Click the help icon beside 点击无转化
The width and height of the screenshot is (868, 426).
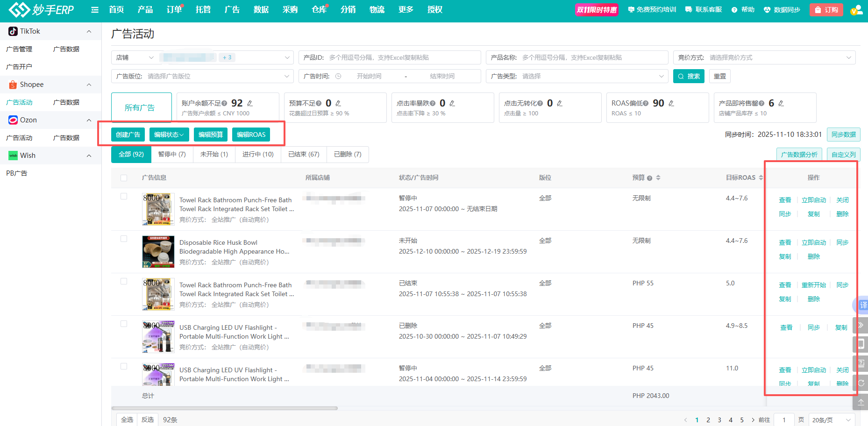tap(540, 103)
